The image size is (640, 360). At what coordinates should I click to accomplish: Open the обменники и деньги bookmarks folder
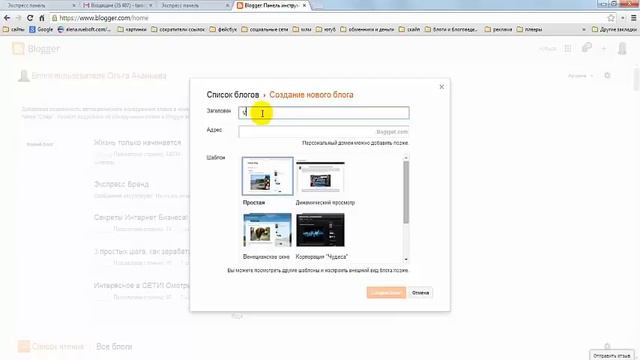point(367,29)
